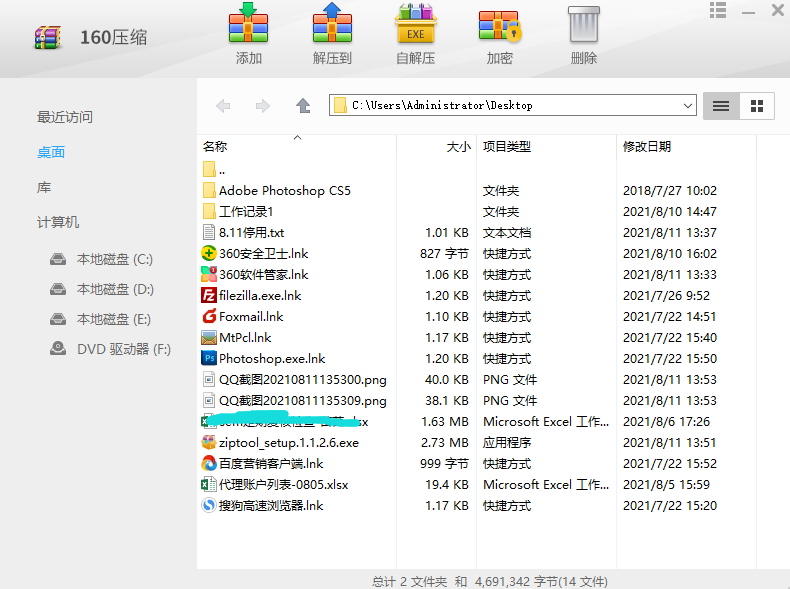790x589 pixels.
Task: Click the DVD drive disc icon
Action: (x=58, y=349)
